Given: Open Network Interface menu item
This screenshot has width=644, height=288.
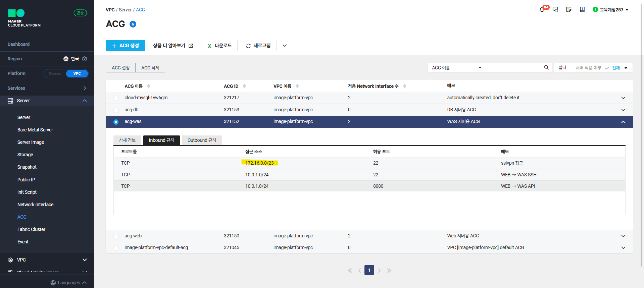Looking at the screenshot, I should pyautogui.click(x=36, y=205).
